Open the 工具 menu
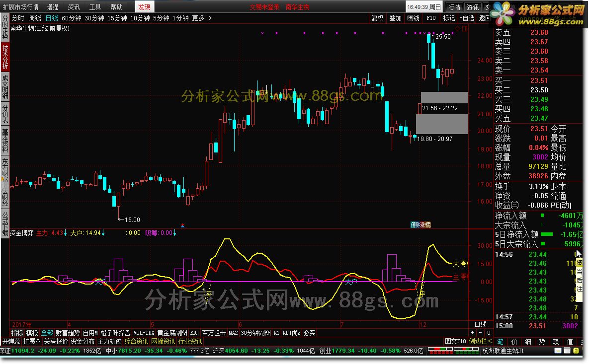Screen dimensions: 589x364 click(95, 7)
